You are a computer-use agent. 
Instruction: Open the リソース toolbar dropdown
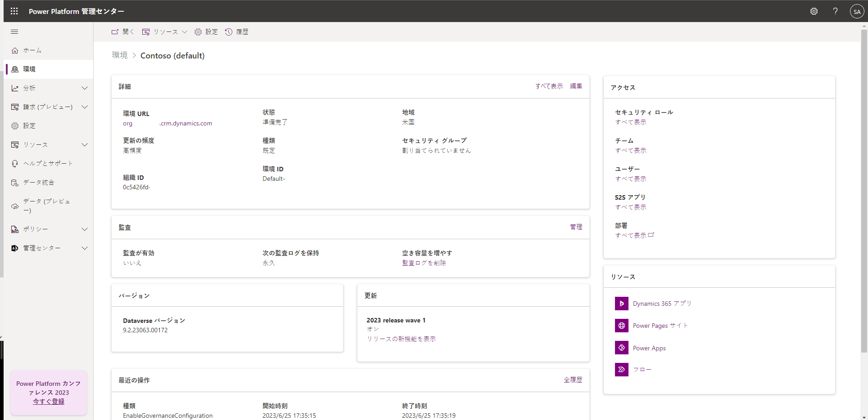pyautogui.click(x=165, y=32)
